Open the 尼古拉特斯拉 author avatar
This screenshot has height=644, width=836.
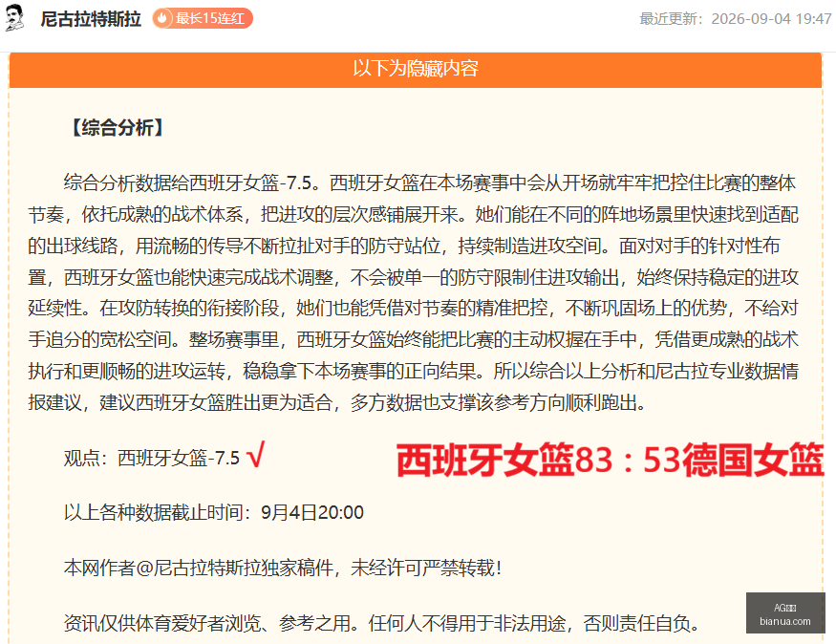15,17
